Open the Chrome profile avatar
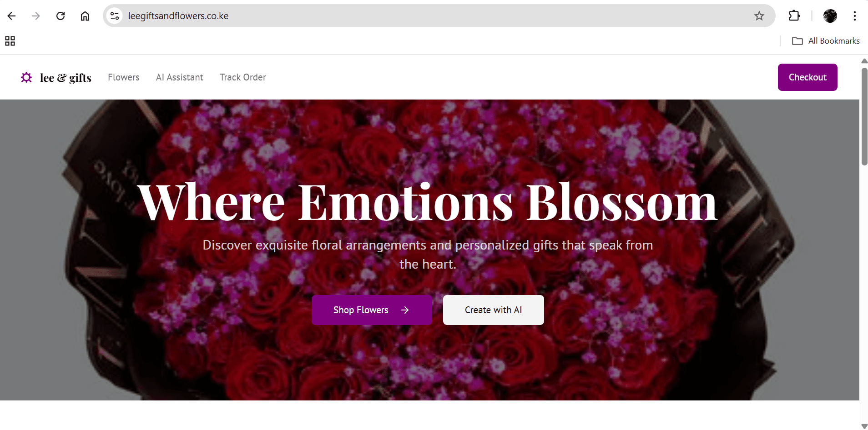 (830, 16)
